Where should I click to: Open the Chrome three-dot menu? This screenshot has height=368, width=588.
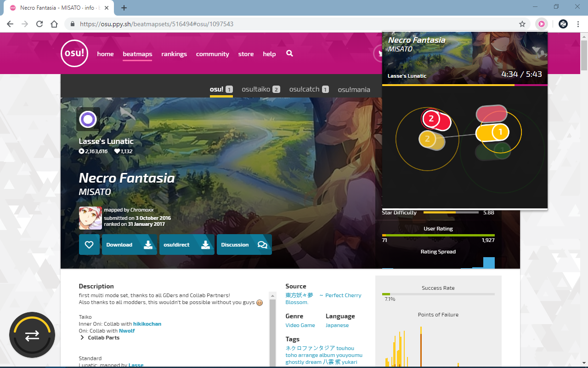pos(578,24)
